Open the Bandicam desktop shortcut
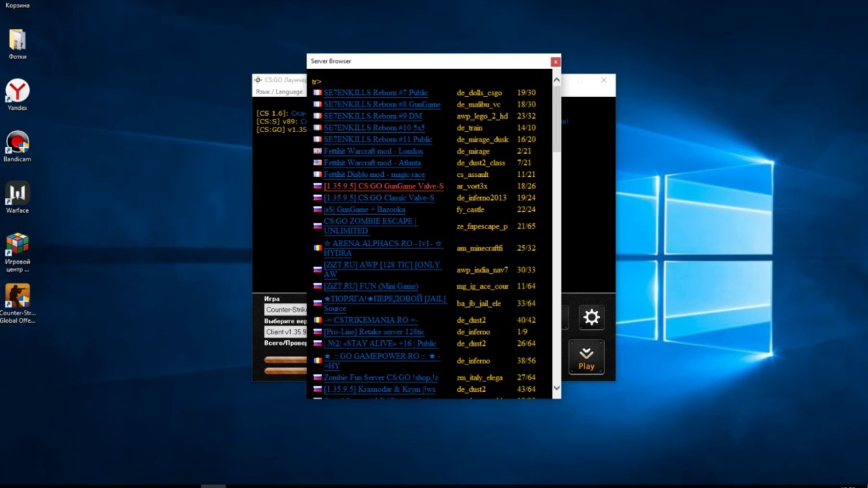868x488 pixels. point(18,146)
